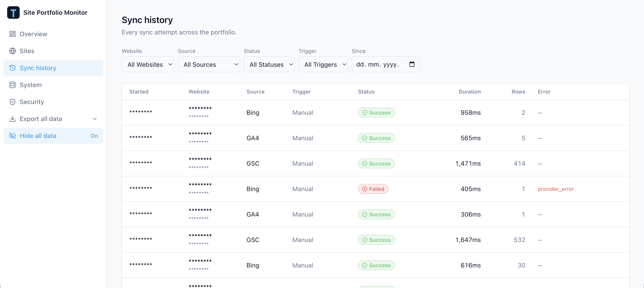This screenshot has height=288, width=644.
Task: Open the Overview page
Action: click(x=53, y=34)
